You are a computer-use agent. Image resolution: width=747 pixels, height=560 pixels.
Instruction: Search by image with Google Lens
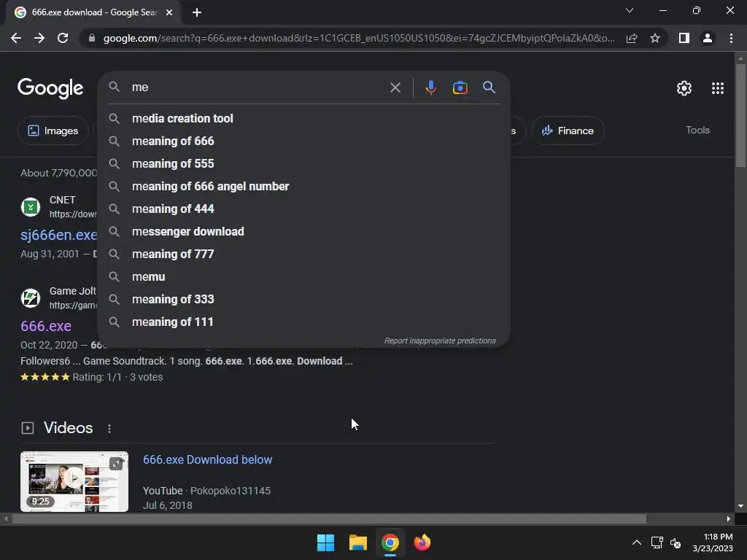[460, 87]
